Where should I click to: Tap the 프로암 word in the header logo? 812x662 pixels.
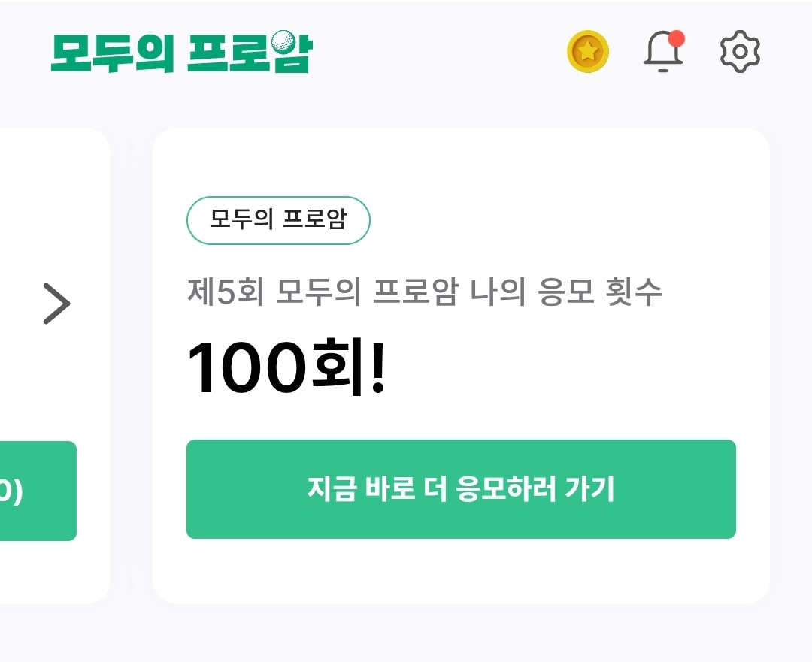tap(248, 53)
